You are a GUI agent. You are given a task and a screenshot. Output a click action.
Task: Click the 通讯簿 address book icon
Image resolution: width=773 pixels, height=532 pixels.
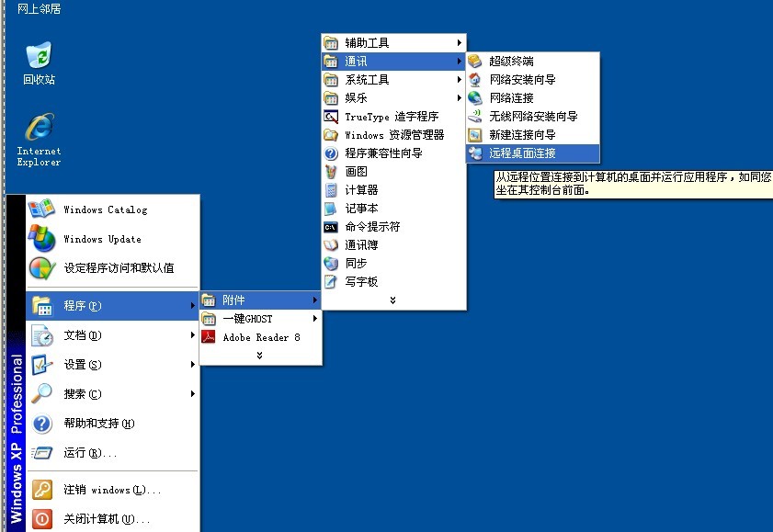click(x=331, y=244)
